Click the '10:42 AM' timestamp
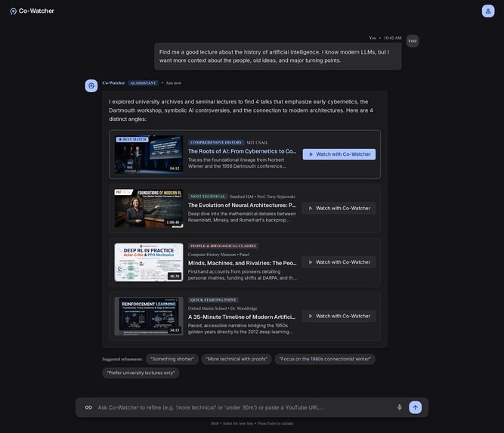This screenshot has height=433, width=504. pyautogui.click(x=392, y=38)
